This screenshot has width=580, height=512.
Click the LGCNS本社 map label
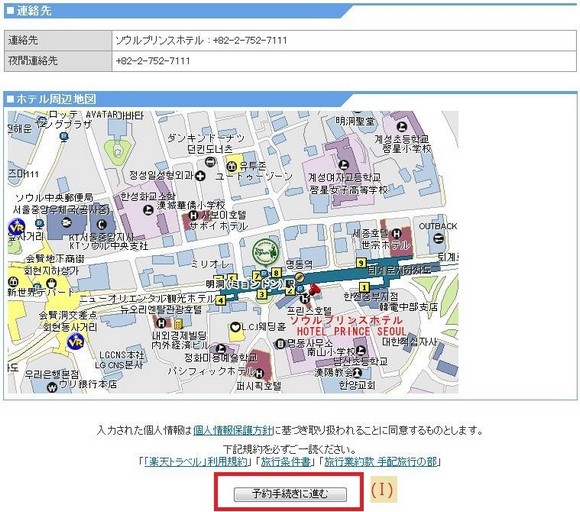121,355
